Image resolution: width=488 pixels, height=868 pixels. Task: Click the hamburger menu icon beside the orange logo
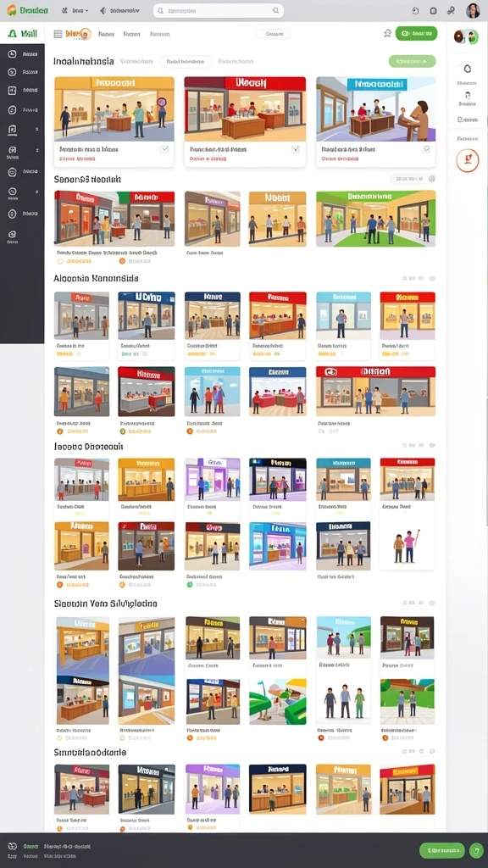point(58,34)
